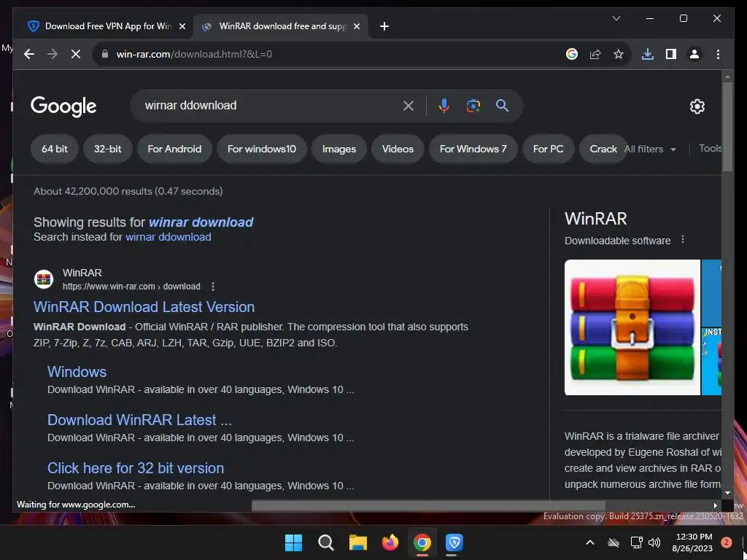Expand the All filters dropdown
The image size is (747, 560).
650,149
